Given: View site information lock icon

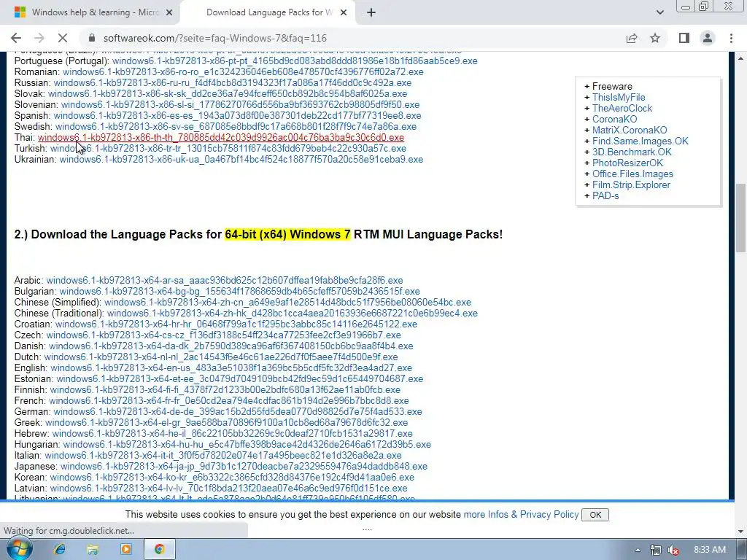Looking at the screenshot, I should coord(92,38).
